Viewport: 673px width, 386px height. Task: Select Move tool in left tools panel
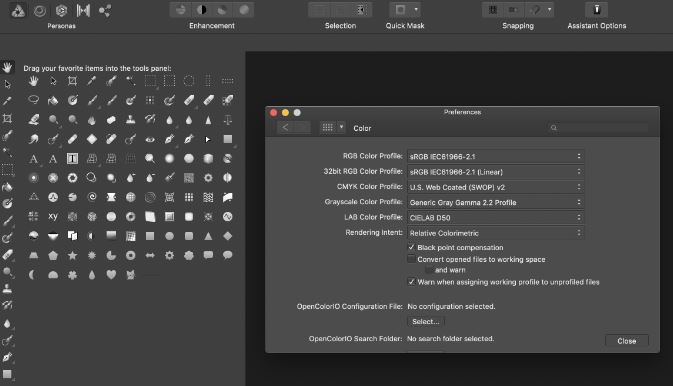[7, 84]
